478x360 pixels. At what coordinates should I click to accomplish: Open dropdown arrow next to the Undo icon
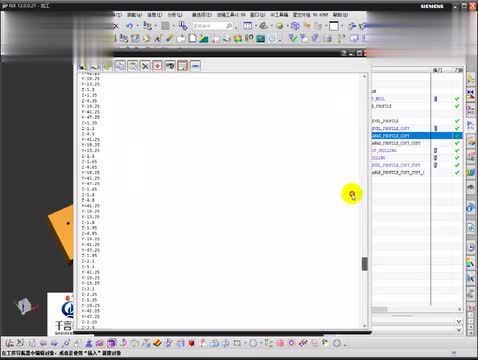click(137, 26)
